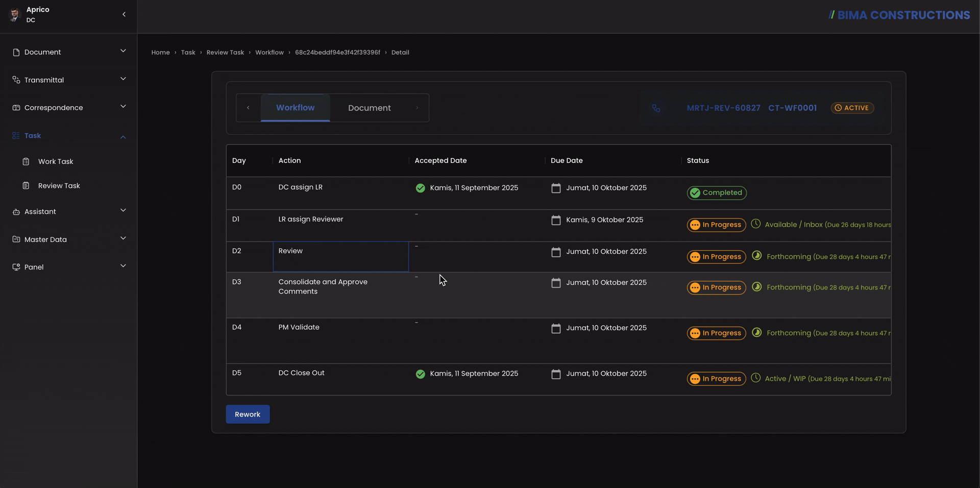Click the ACTIVE status badge

852,108
